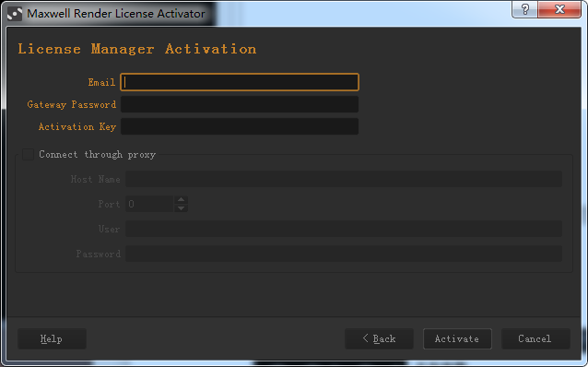Open Help from the bottom-left button
This screenshot has height=367, width=588.
[52, 338]
